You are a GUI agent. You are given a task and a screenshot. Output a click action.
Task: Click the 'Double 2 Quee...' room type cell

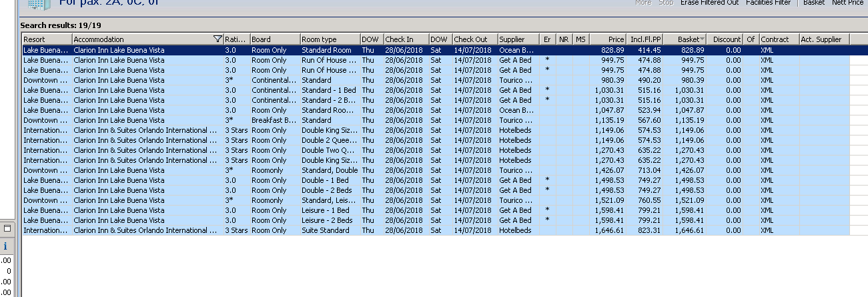click(330, 140)
